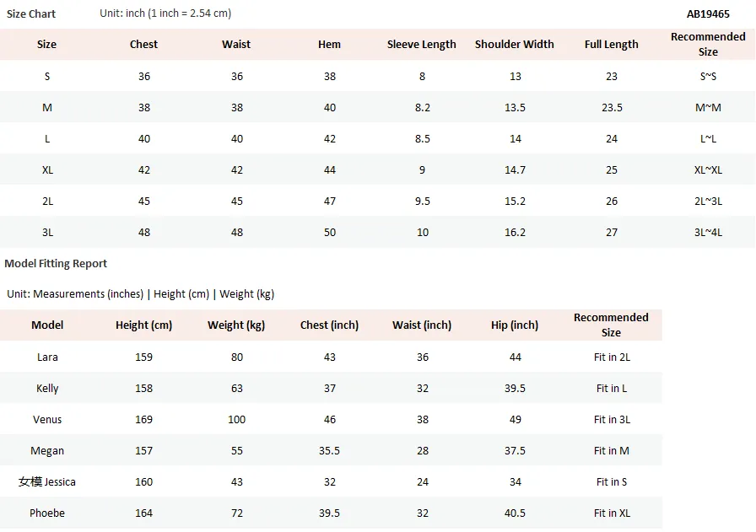Click the Sleeve Length column header
This screenshot has height=532, width=756.
(x=421, y=45)
